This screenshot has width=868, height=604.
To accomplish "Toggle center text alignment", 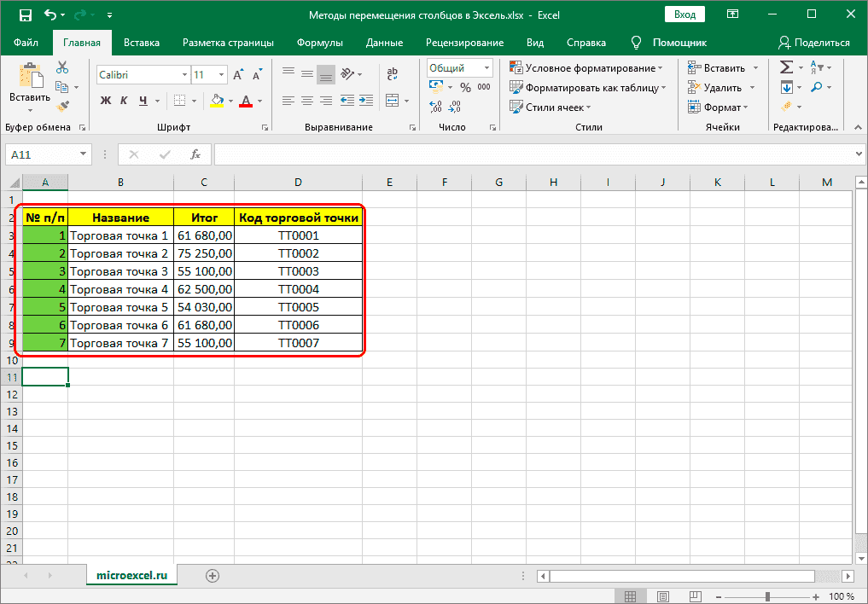I will 306,102.
